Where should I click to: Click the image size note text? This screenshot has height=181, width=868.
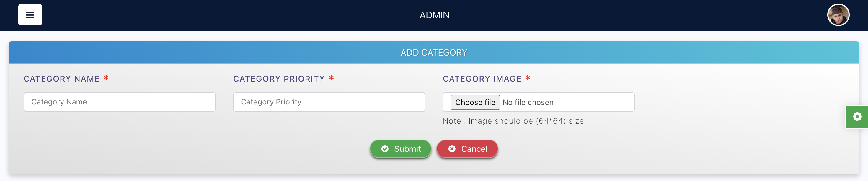coord(513,121)
